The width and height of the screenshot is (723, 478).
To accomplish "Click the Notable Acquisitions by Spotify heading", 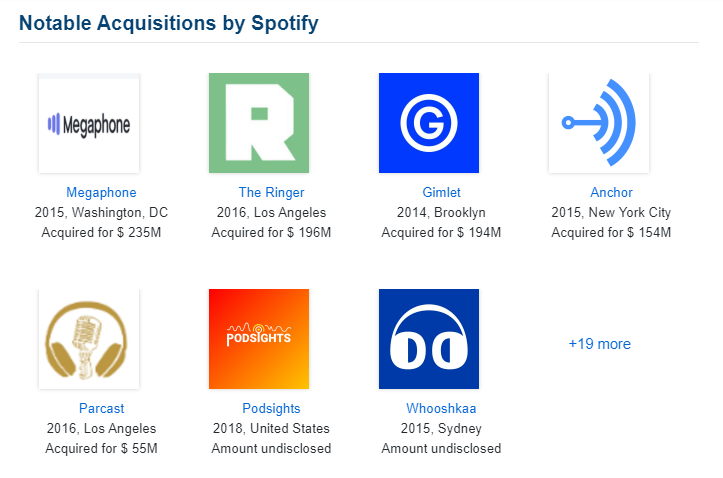I will [x=169, y=23].
